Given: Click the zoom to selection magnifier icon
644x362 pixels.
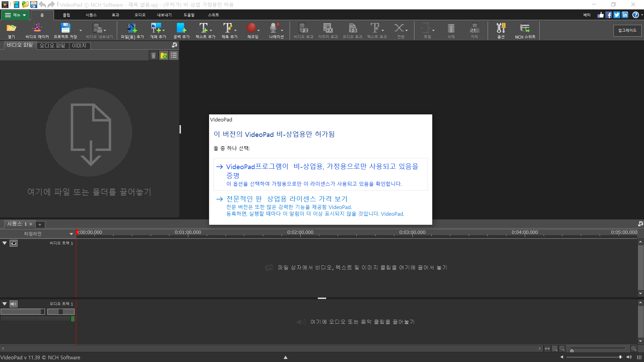Looking at the screenshot, I should click(555, 349).
